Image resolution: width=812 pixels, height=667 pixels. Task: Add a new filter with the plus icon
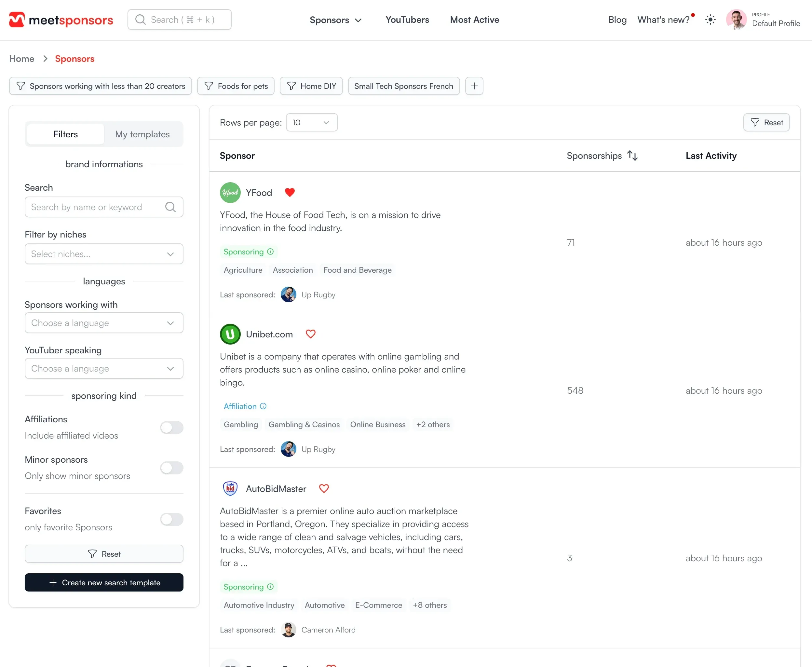[x=474, y=86]
